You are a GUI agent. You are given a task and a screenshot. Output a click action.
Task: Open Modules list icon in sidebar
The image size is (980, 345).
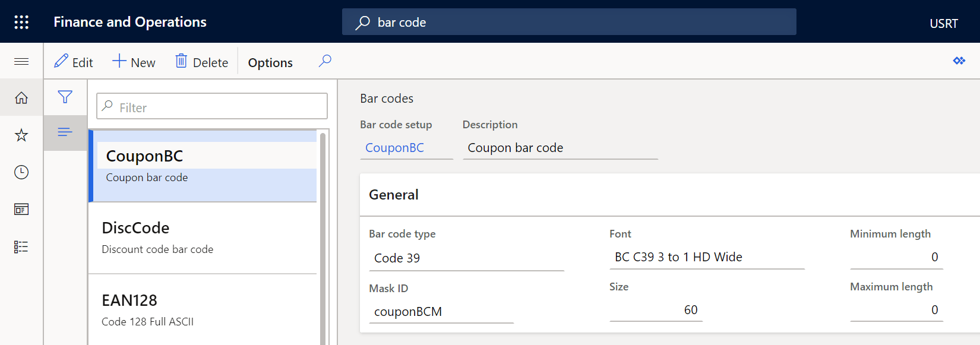tap(21, 246)
